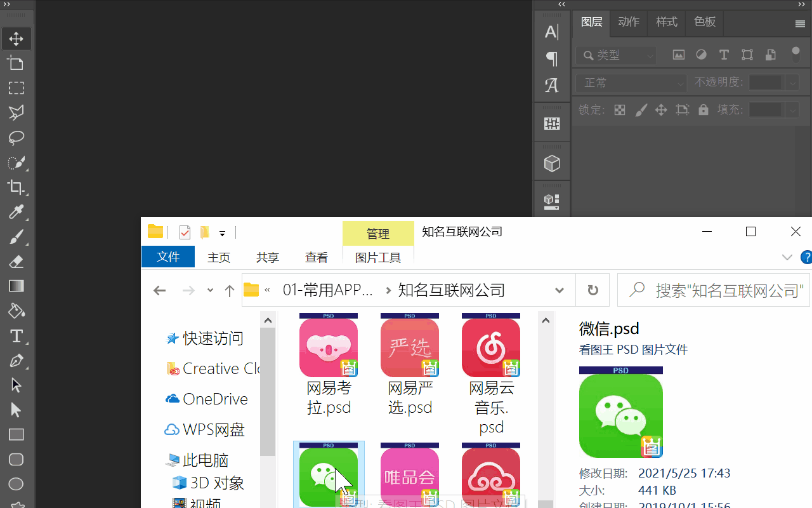The height and width of the screenshot is (508, 812).
Task: Toggle adjustment layer filter
Action: tap(701, 55)
